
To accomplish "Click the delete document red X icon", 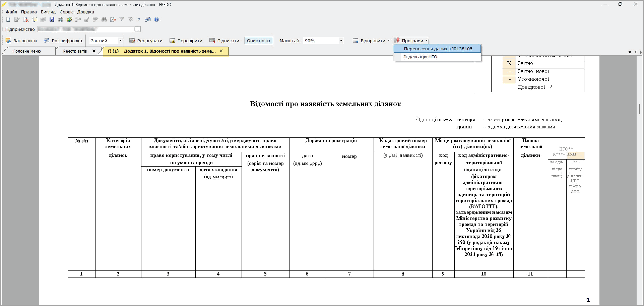I will (x=26, y=20).
